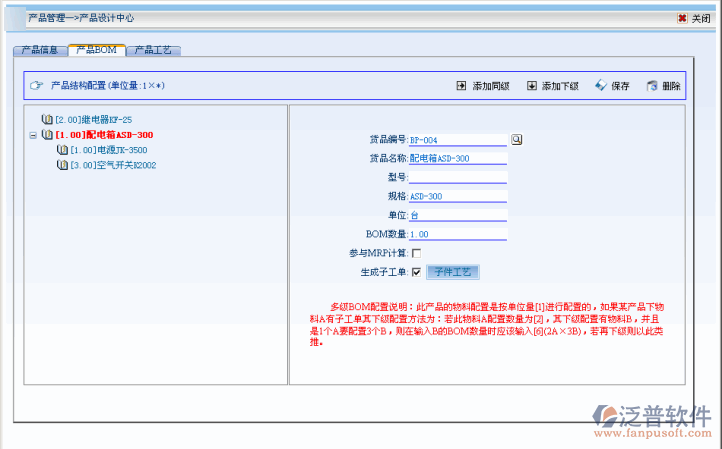Click the 规格 field showing ASD-300
Screen dimensions: 722x449
point(457,196)
